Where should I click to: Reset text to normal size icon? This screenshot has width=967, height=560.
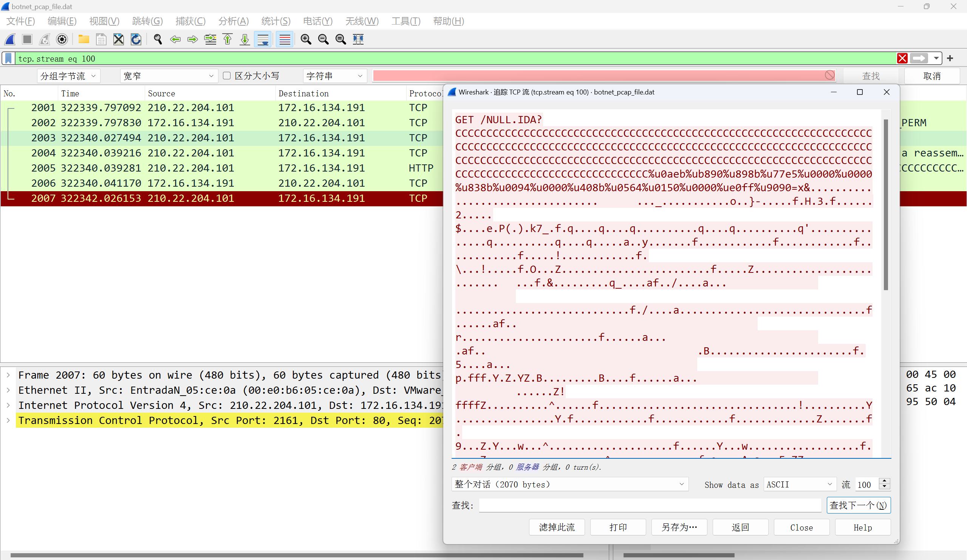[341, 39]
